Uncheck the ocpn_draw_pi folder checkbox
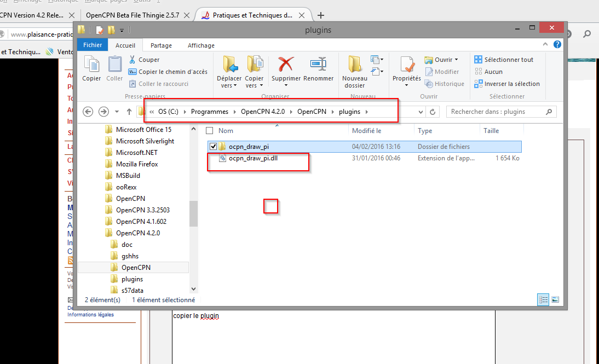 pyautogui.click(x=213, y=146)
